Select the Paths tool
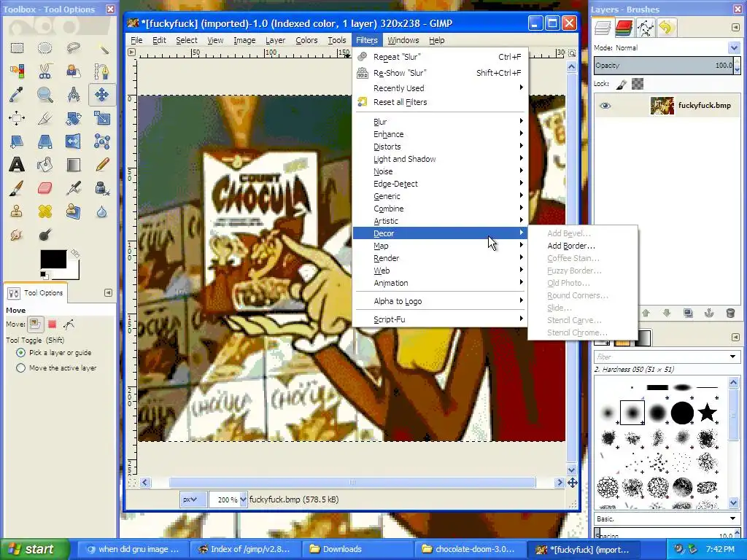This screenshot has height=560, width=747. (102, 71)
